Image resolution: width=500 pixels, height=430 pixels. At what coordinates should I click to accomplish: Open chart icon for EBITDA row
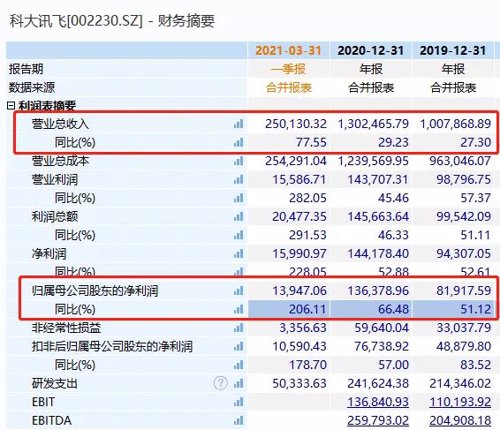pos(238,421)
